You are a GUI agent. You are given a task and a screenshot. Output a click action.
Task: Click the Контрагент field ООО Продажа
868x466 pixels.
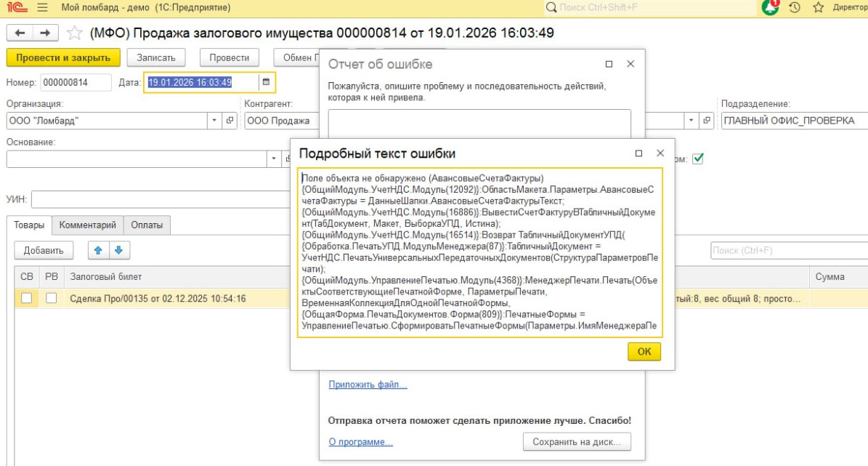(x=282, y=120)
